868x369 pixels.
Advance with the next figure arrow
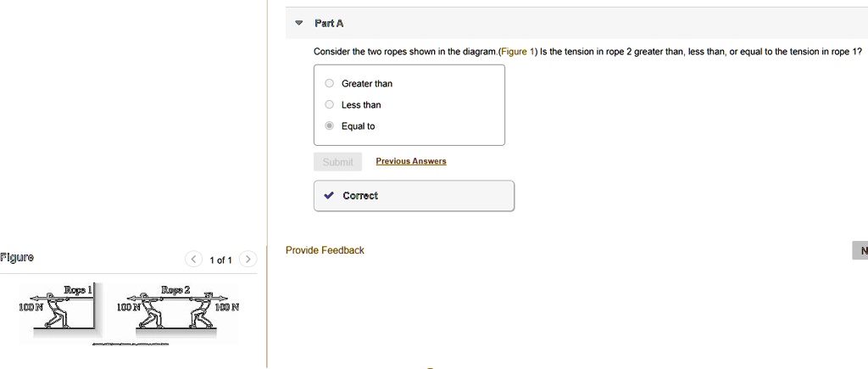[248, 260]
